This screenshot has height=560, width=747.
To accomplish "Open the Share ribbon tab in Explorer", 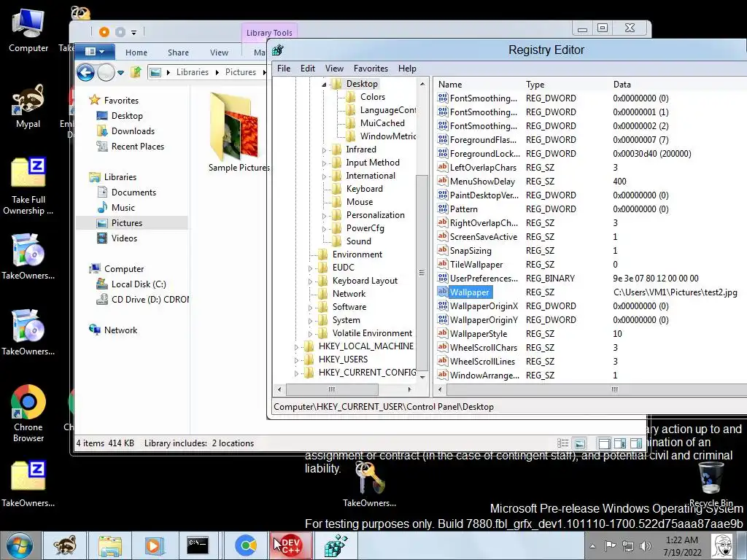I will [x=178, y=52].
